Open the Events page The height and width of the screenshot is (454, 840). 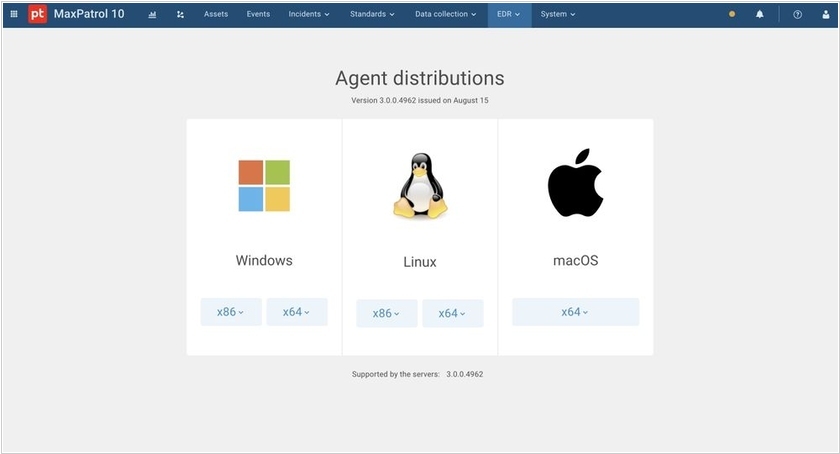(x=258, y=14)
